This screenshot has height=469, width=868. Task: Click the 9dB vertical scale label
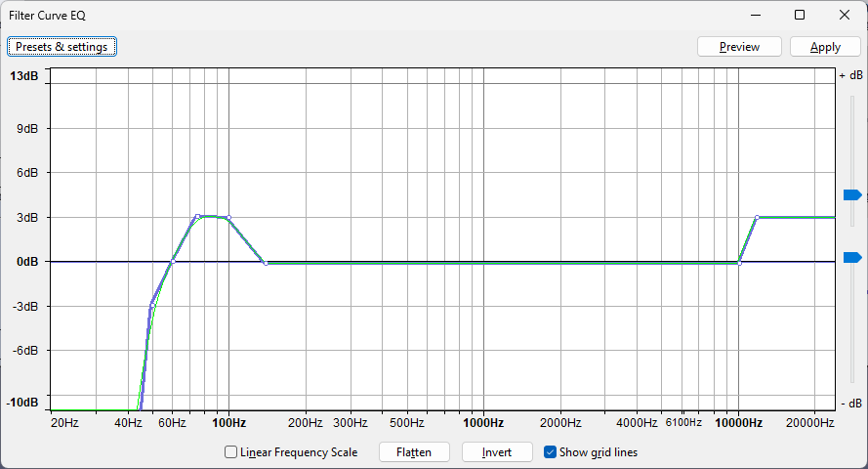pyautogui.click(x=27, y=128)
